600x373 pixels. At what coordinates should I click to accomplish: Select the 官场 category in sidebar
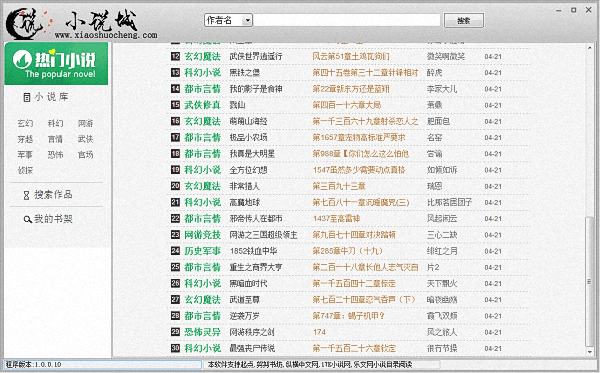point(85,155)
